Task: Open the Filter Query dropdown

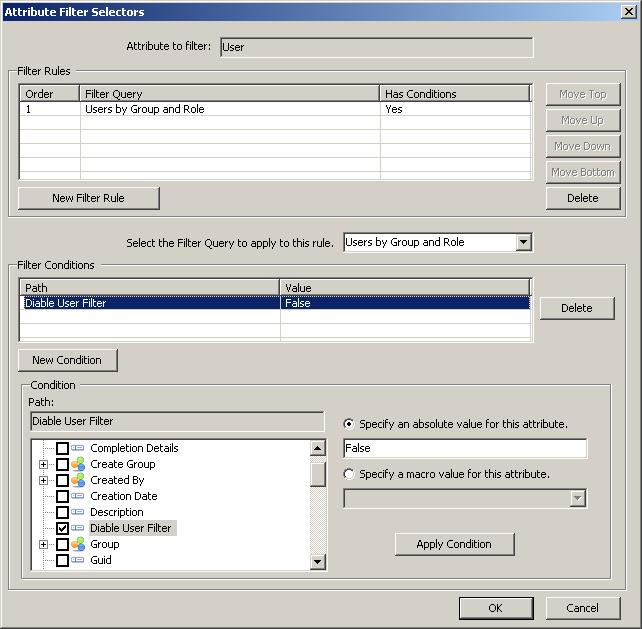Action: 523,242
